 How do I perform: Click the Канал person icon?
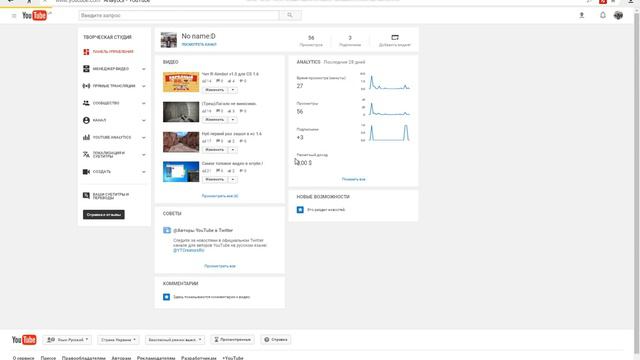pyautogui.click(x=86, y=120)
